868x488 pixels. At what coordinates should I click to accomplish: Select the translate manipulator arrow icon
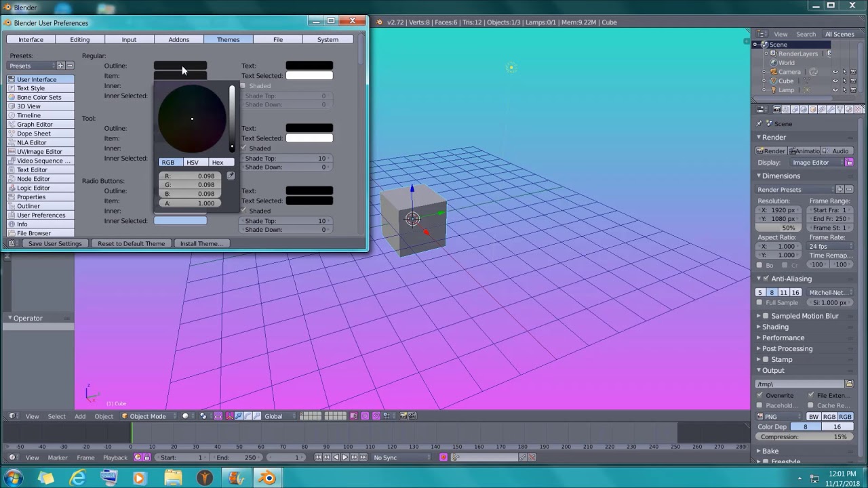[239, 416]
